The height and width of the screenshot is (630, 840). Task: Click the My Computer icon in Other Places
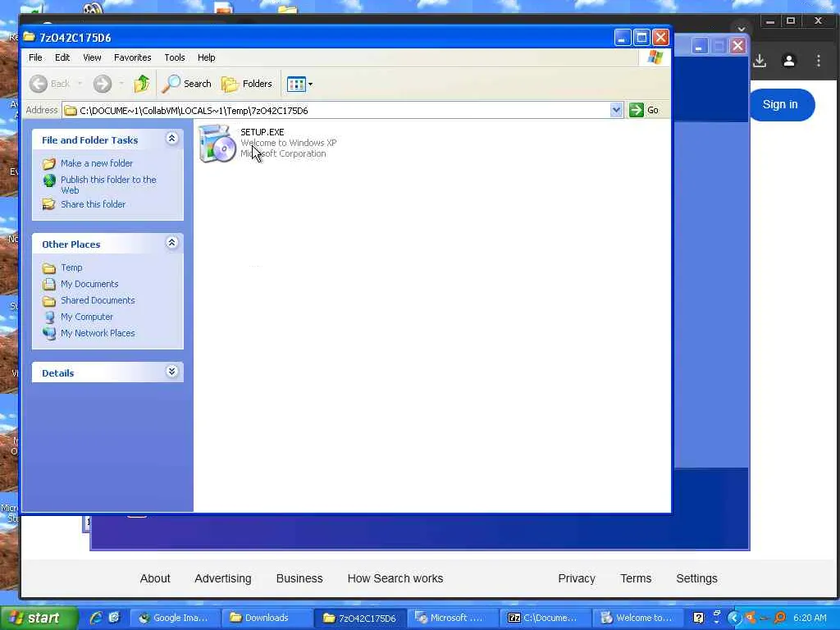[49, 317]
